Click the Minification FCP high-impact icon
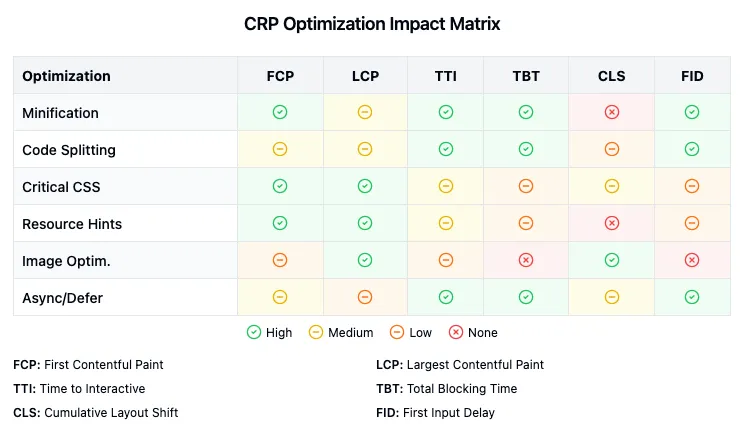 point(280,112)
